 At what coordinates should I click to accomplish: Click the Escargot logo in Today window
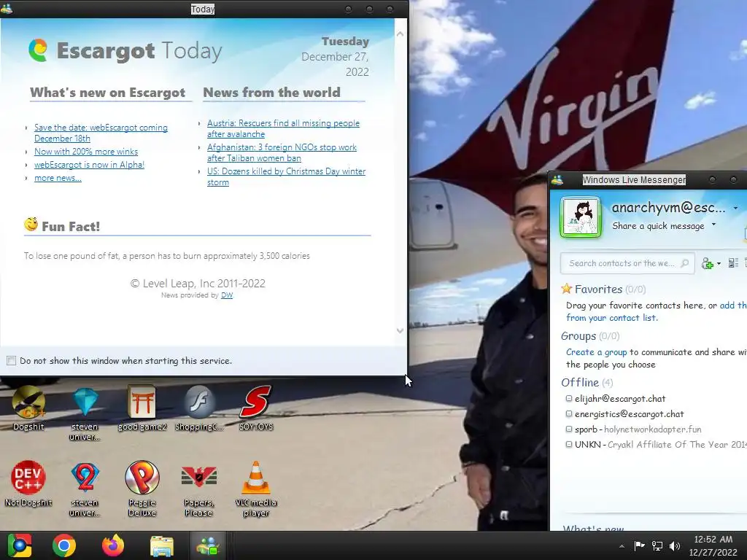pos(38,50)
